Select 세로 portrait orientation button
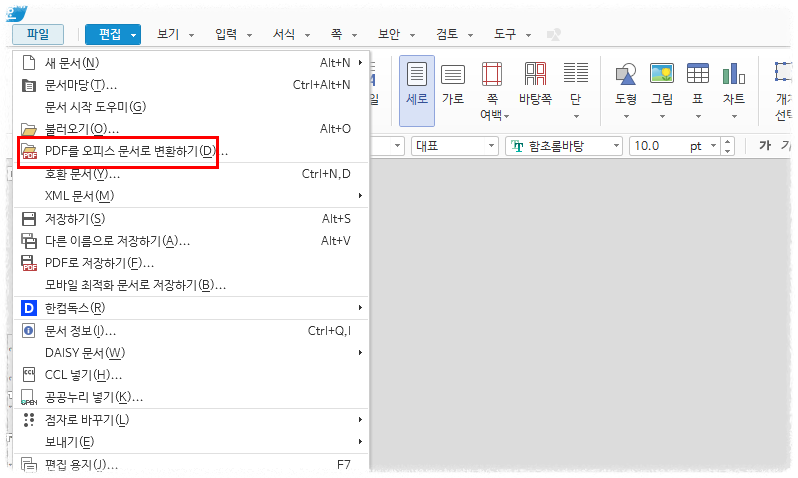 (x=417, y=91)
